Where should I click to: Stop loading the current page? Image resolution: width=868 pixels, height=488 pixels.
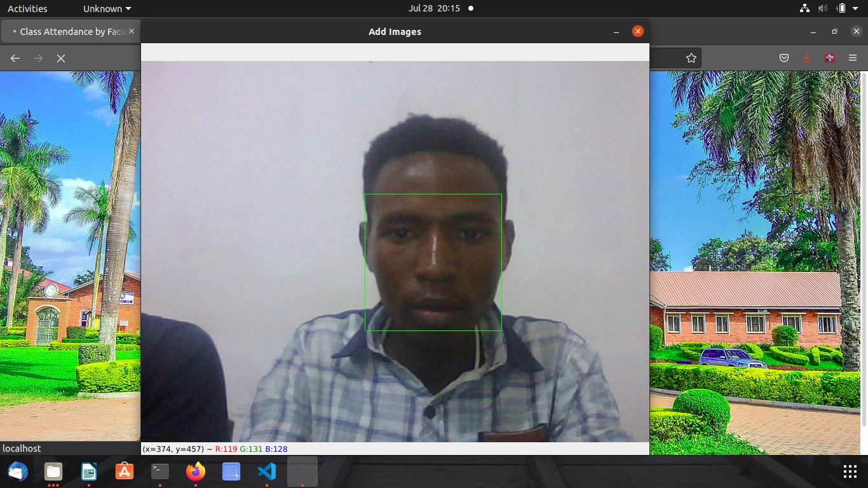(60, 58)
